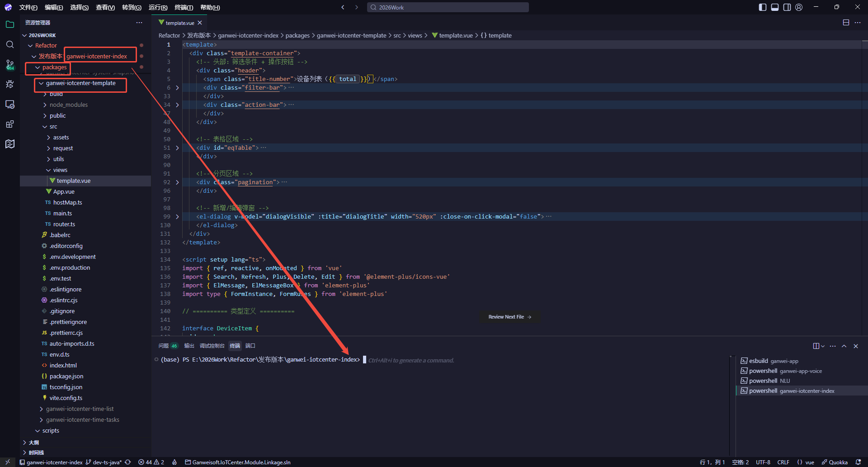This screenshot has height=467, width=868.
Task: Open the Accounts icon in title bar
Action: pos(799,7)
